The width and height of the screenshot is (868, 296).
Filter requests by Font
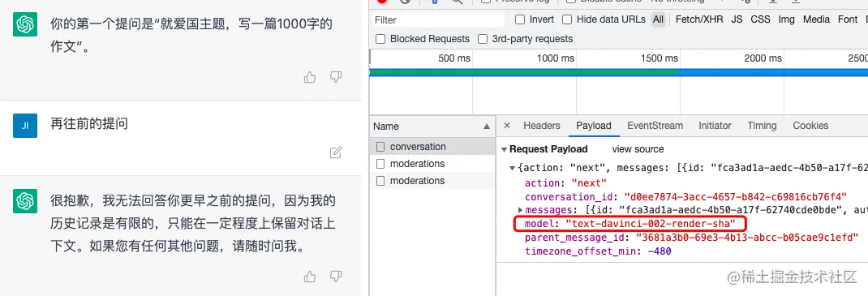[847, 19]
